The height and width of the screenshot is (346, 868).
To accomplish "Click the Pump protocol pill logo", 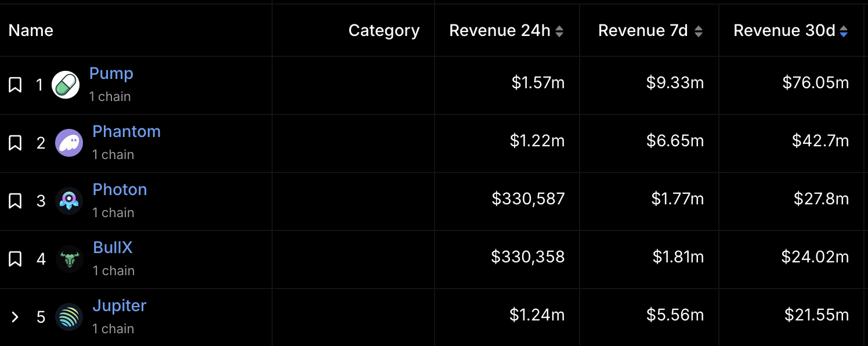I will [66, 84].
